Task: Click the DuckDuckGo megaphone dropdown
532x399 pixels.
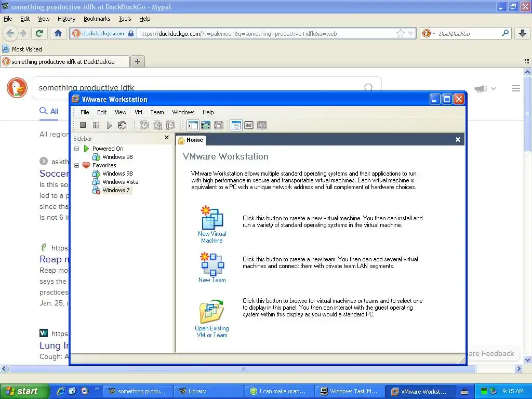Action: click(485, 89)
